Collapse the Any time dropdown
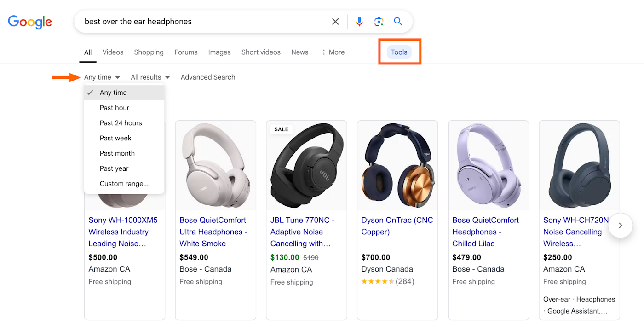Screen dimensions: 644x331 [x=102, y=77]
